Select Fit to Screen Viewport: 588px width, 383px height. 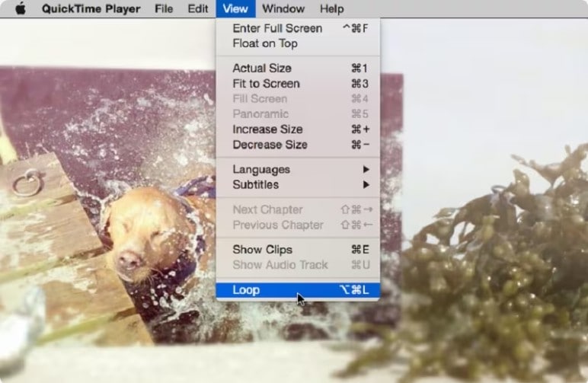(298, 84)
